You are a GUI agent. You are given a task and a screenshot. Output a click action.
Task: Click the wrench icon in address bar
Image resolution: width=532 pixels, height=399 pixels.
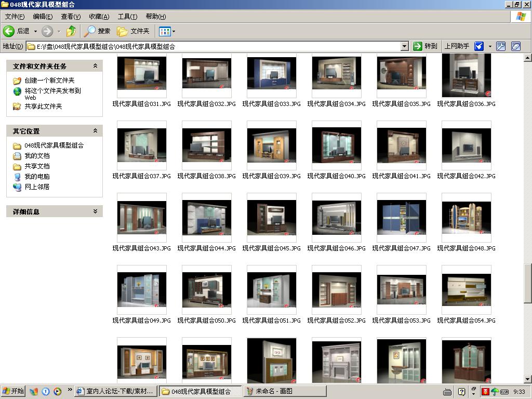501,46
